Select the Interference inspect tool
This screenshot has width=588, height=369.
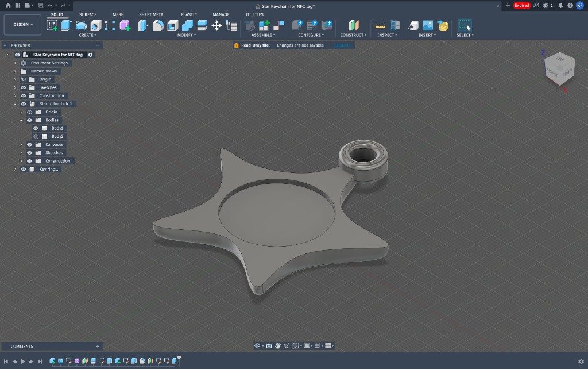tap(395, 25)
